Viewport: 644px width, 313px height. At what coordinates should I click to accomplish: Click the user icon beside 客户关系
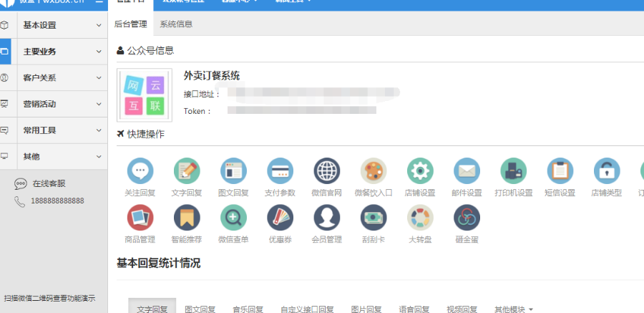point(4,78)
